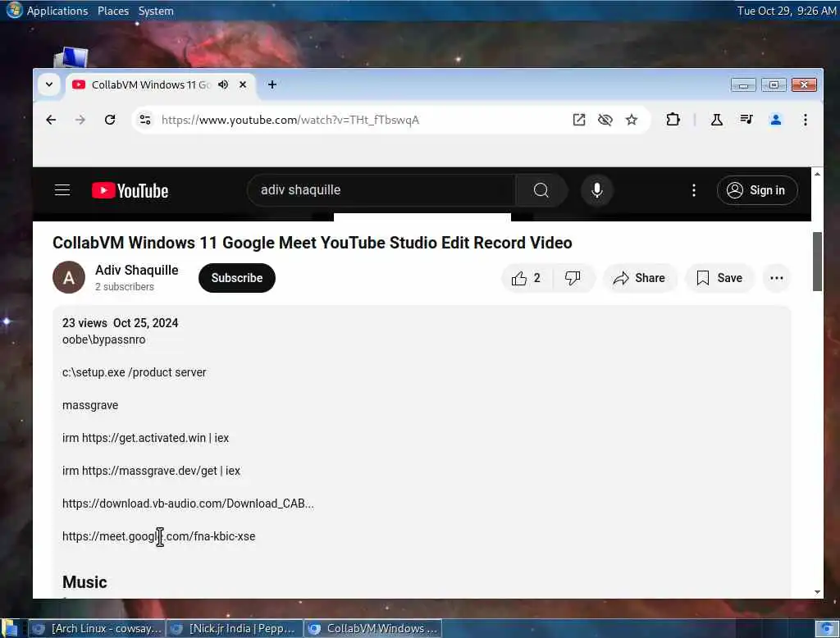Switch to Arch Linux cowsay taskbar window
840x638 pixels.
(x=97, y=629)
